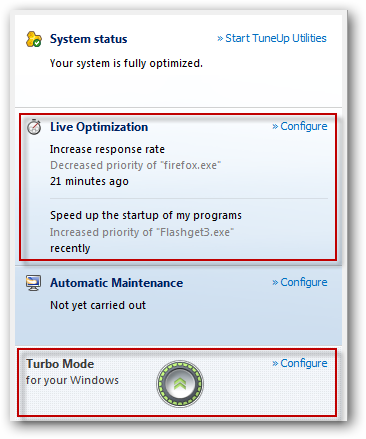Open the Start TuneUp Utilities link
Screen dimensions: 366x439
coord(272,38)
